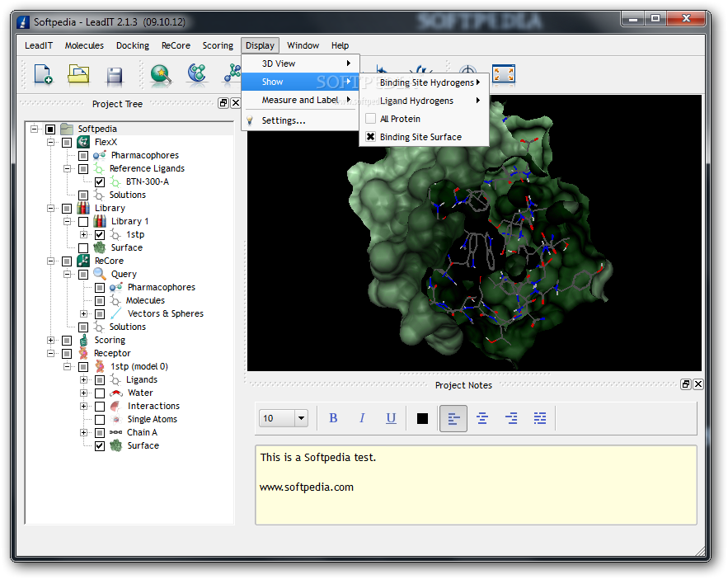Click the green molecule cluster toolbar icon
The image size is (728, 579).
click(197, 73)
